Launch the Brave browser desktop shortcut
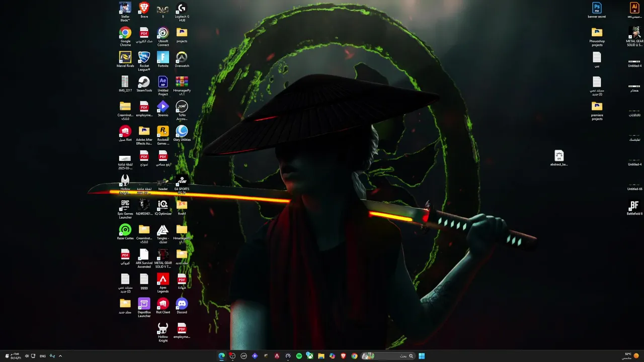 point(144,10)
